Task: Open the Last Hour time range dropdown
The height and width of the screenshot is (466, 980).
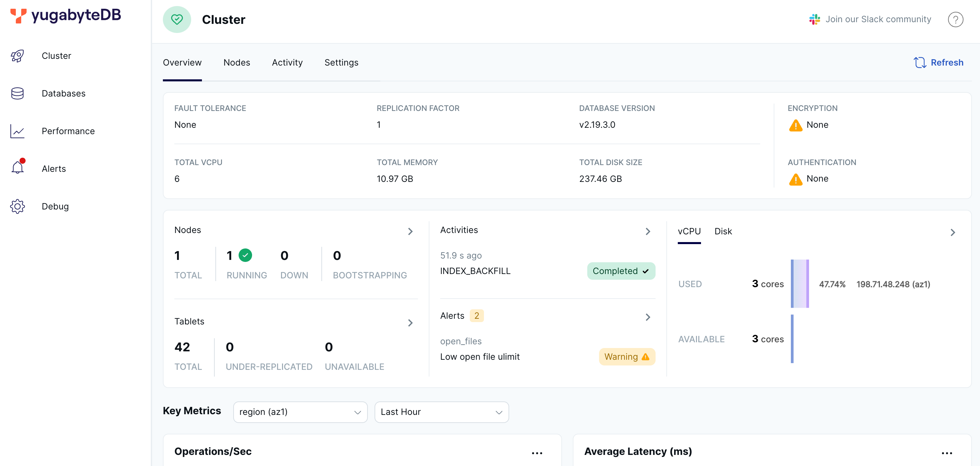Action: tap(441, 412)
